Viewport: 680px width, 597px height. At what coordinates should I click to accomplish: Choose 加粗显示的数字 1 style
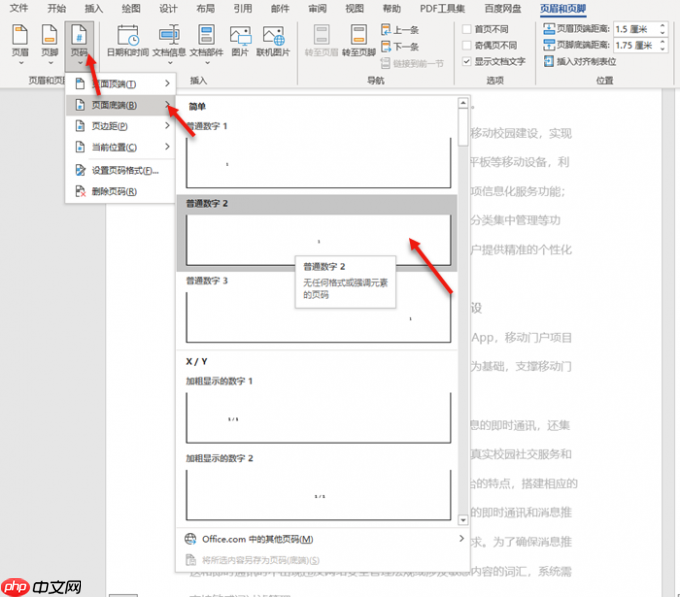pos(318,410)
